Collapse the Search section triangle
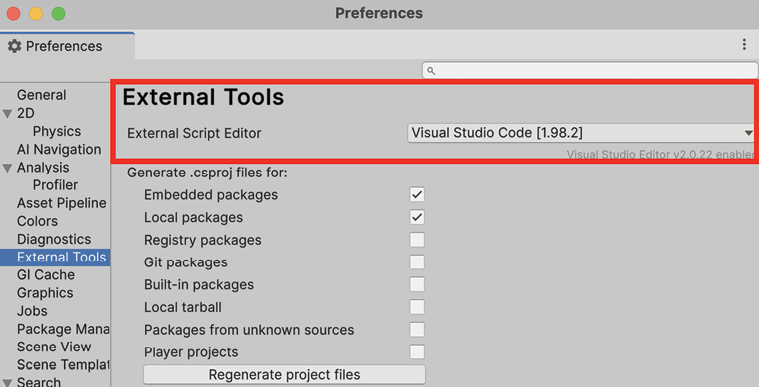Image resolution: width=759 pixels, height=387 pixels. pyautogui.click(x=7, y=383)
